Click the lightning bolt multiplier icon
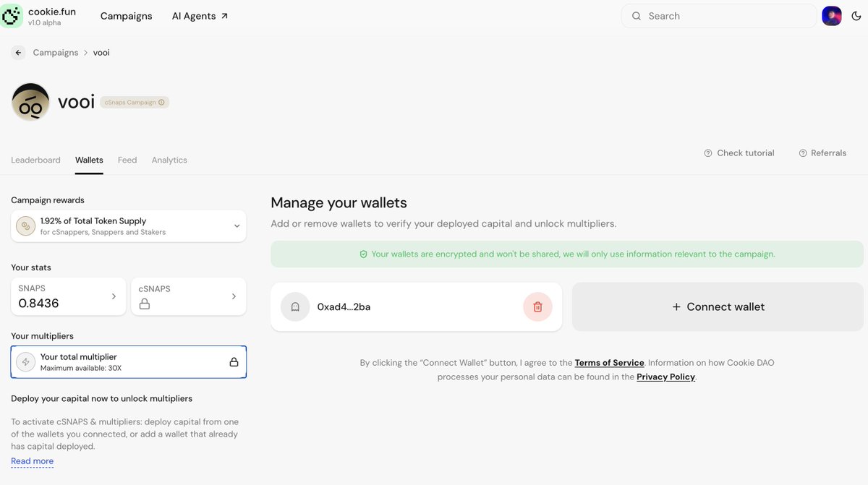 pos(26,362)
